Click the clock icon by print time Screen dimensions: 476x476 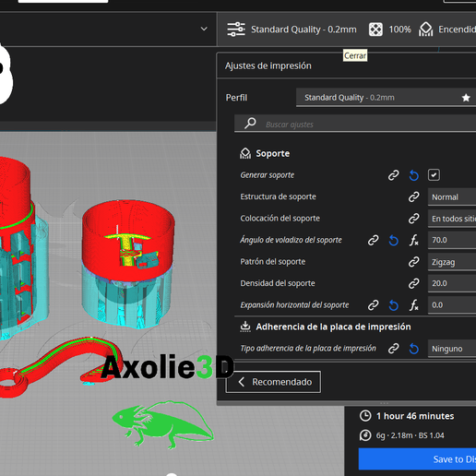365,416
